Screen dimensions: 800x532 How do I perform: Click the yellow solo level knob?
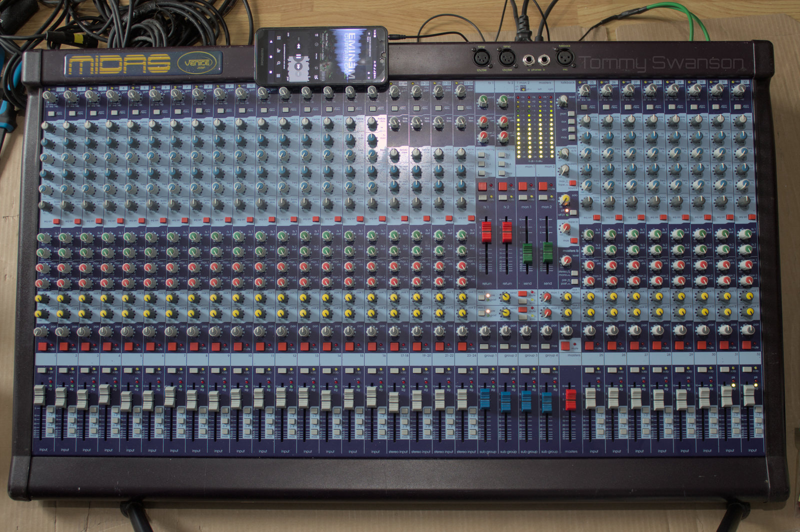(x=565, y=200)
